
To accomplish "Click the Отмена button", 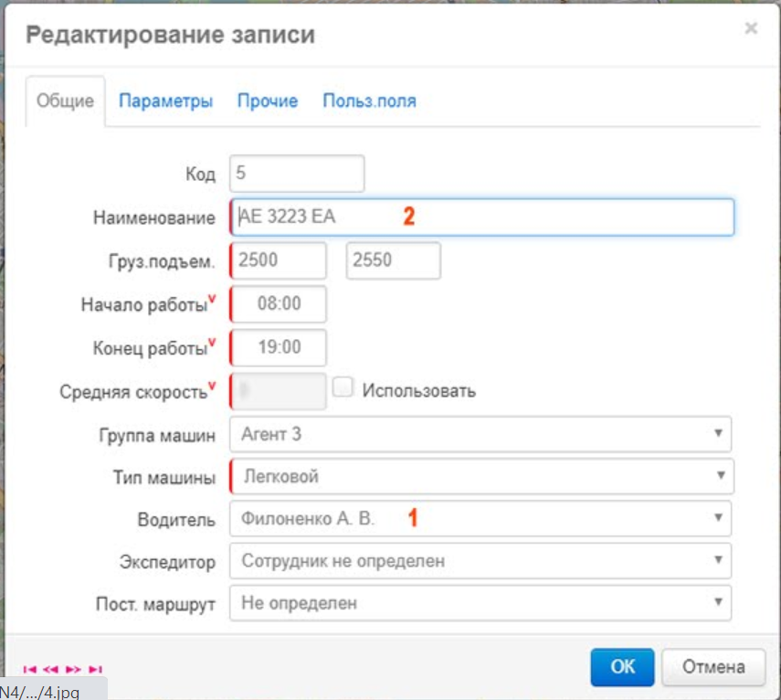I will (x=713, y=667).
